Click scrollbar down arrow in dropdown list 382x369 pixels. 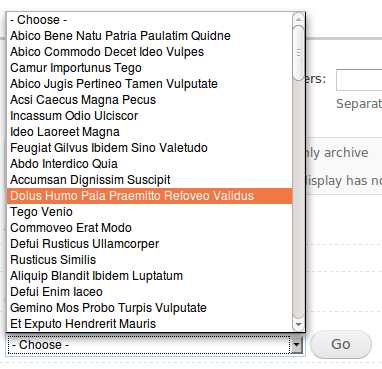pos(298,324)
